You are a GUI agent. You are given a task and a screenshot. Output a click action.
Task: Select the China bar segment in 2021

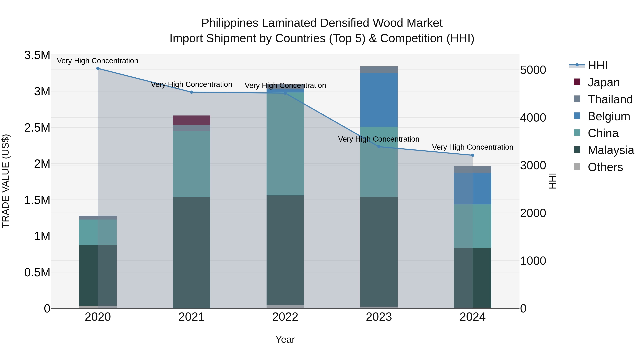click(191, 164)
